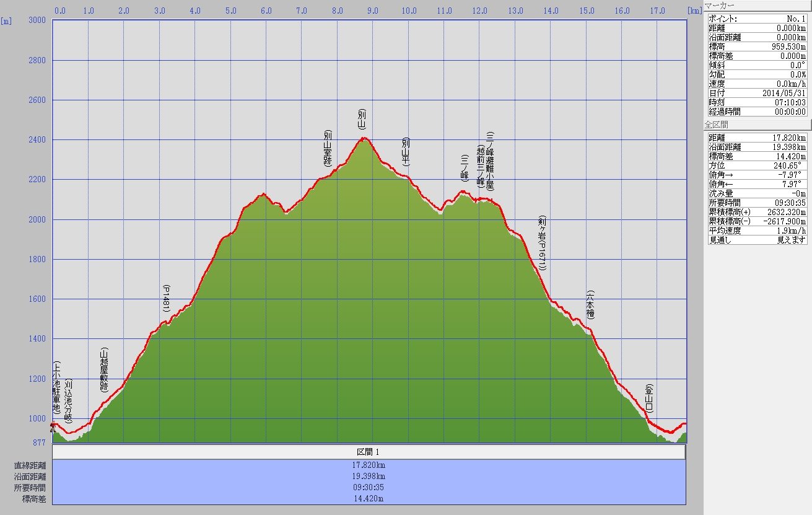The height and width of the screenshot is (515, 812).
Task: Click the 見通し row in 全区間 panel
Action: [757, 240]
